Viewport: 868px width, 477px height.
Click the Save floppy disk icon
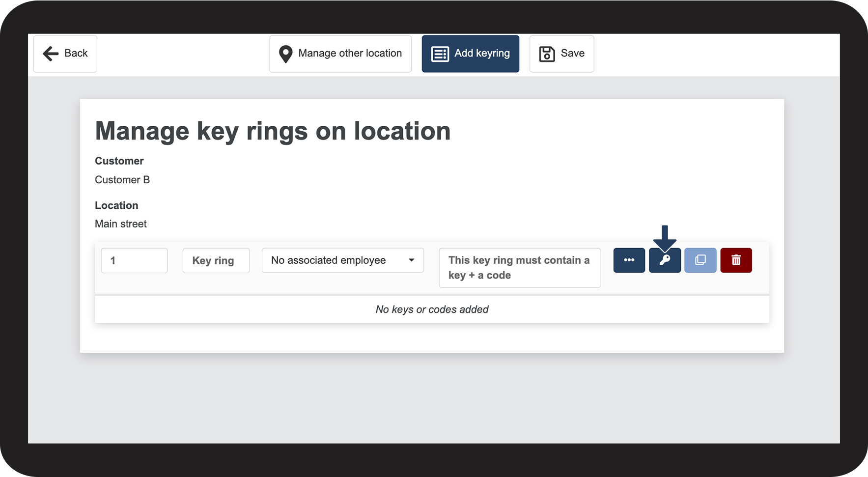[x=547, y=54]
